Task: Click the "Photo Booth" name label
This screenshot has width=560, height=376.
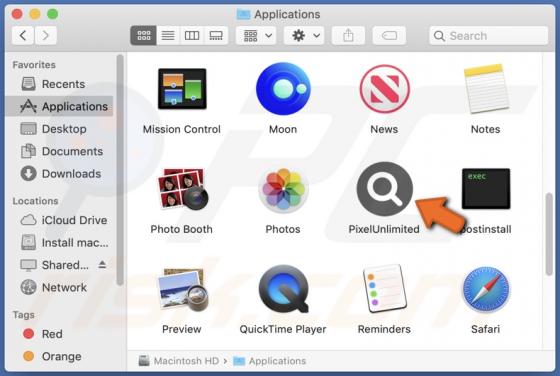Action: coord(181,229)
